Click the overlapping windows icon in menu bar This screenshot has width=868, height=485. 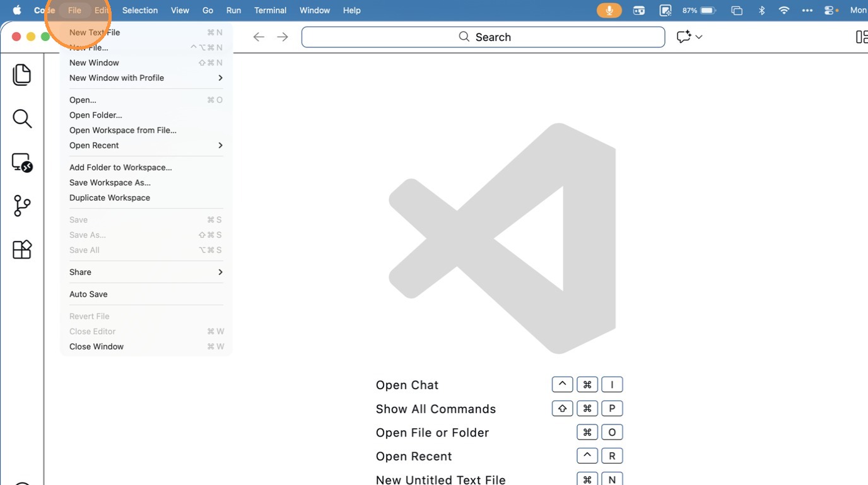point(737,10)
